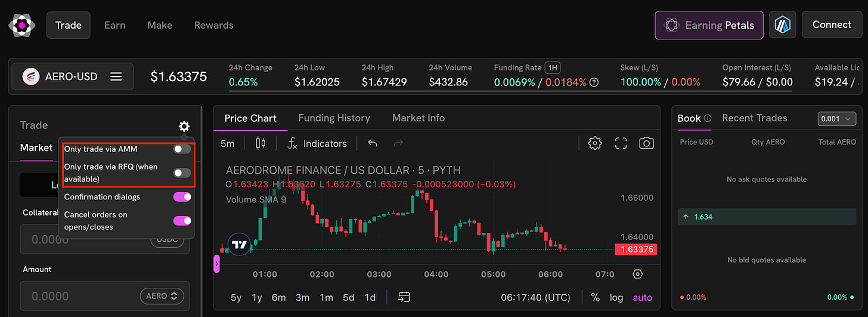The width and height of the screenshot is (868, 317).
Task: Set chart range to 5y
Action: click(236, 297)
